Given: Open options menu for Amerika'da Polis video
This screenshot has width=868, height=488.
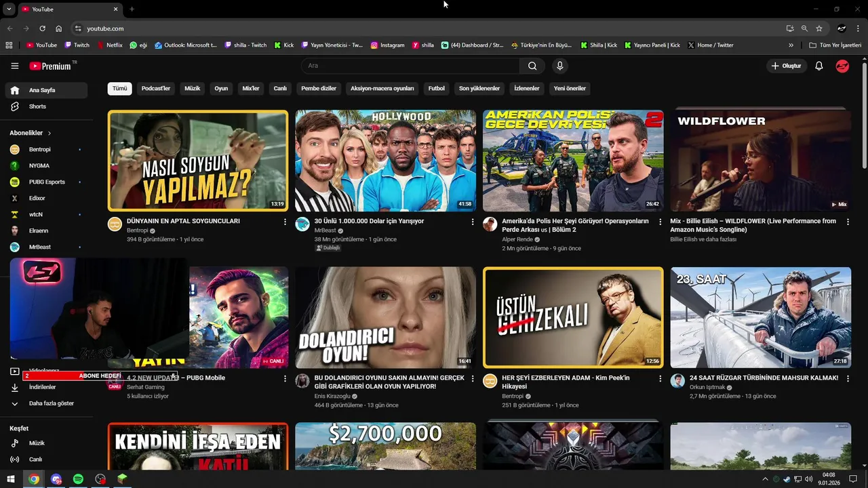Looking at the screenshot, I should (x=660, y=222).
